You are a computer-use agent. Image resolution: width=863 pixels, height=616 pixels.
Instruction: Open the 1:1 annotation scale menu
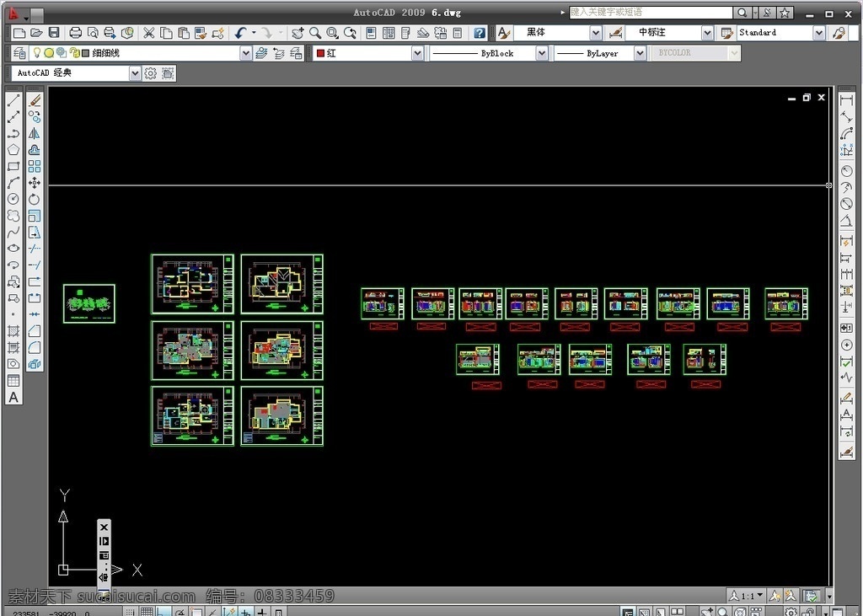747,596
